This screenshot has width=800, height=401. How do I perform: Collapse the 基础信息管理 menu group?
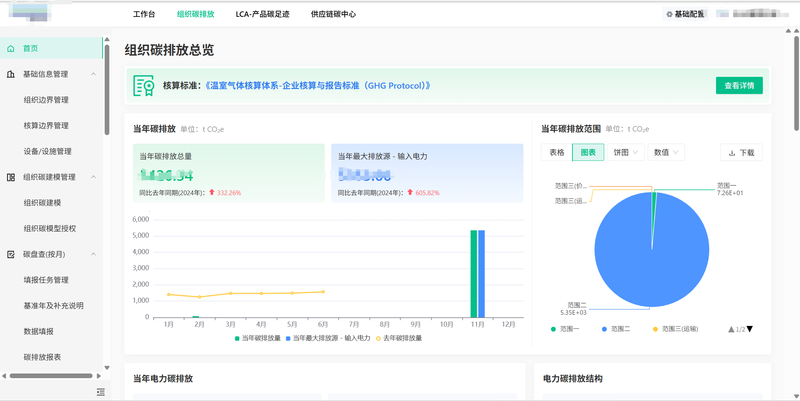94,74
